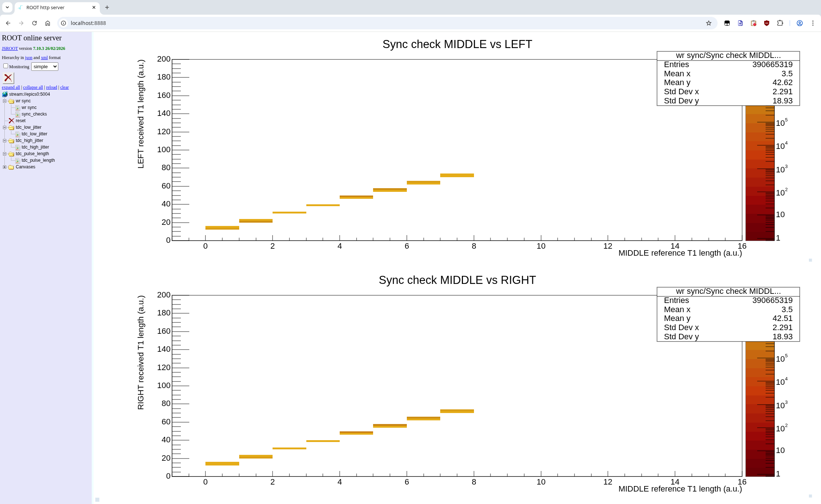Image resolution: width=821 pixels, height=504 pixels.
Task: Open the JSROOT link
Action: [10, 48]
